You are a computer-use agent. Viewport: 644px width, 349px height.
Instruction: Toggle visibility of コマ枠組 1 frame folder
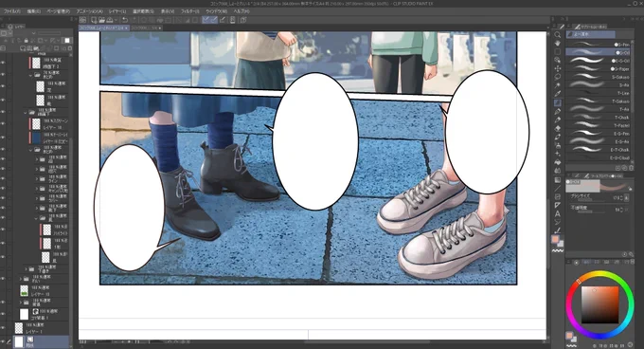click(x=3, y=314)
